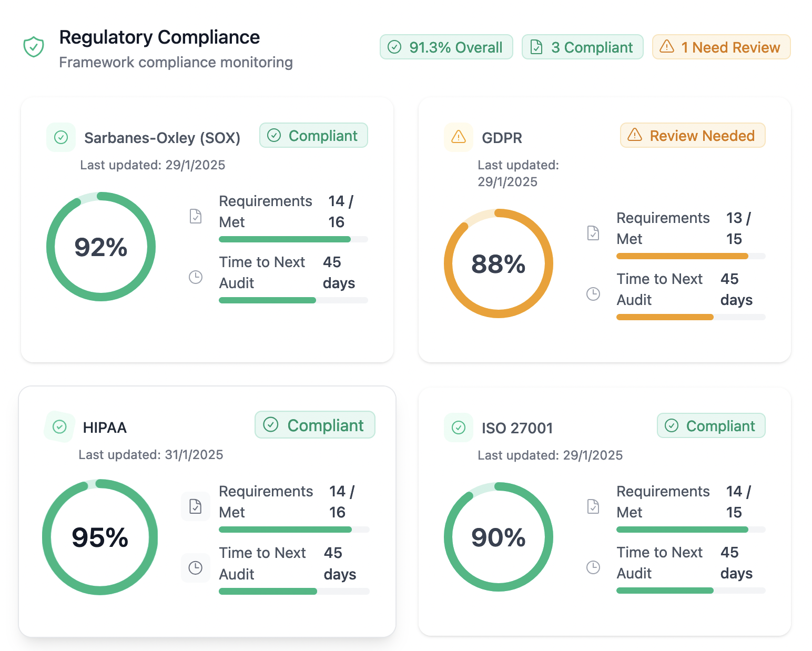Click the check icon next to HIPAA
812x651 pixels.
(x=59, y=426)
